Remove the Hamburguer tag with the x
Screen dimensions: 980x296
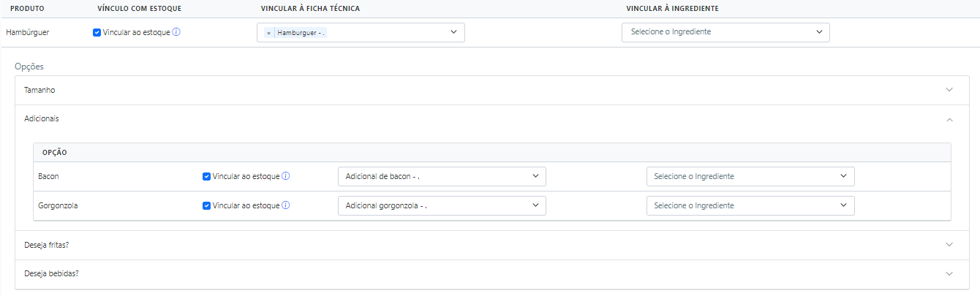coord(268,33)
